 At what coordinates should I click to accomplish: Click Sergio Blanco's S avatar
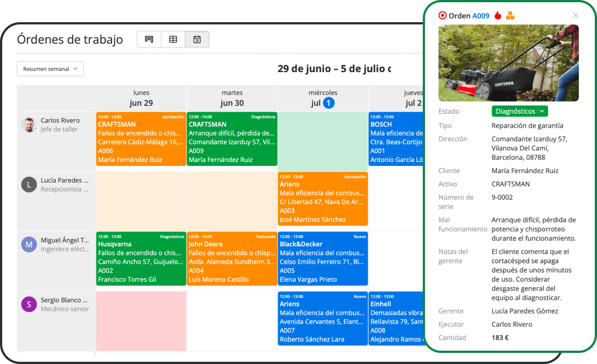29,304
